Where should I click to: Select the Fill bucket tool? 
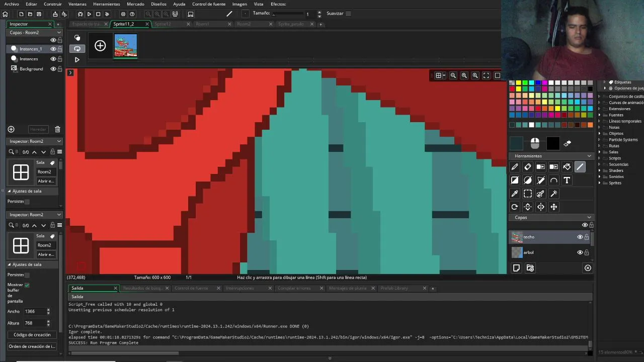pos(567,167)
